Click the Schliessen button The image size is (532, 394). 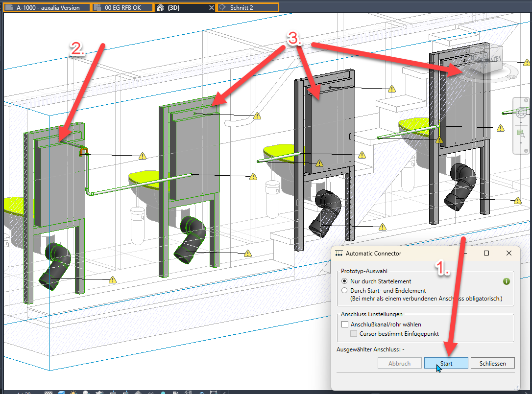click(x=493, y=364)
